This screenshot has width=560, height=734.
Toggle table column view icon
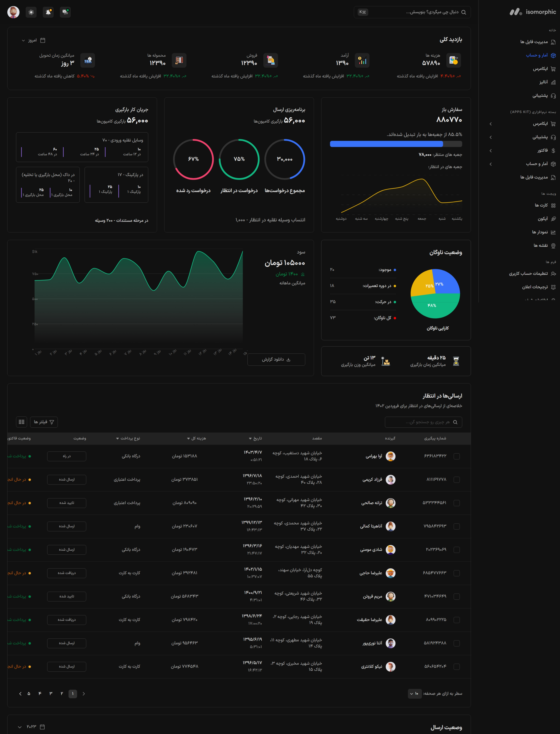coord(22,422)
